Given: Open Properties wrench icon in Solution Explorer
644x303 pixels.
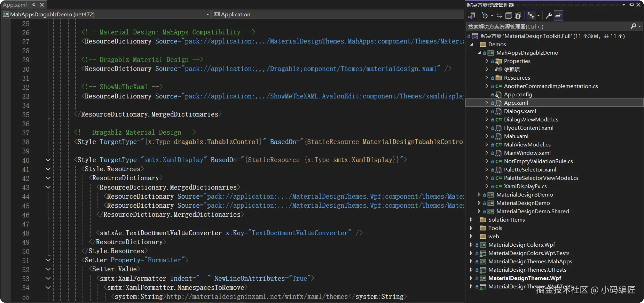Looking at the screenshot, I should point(549,16).
